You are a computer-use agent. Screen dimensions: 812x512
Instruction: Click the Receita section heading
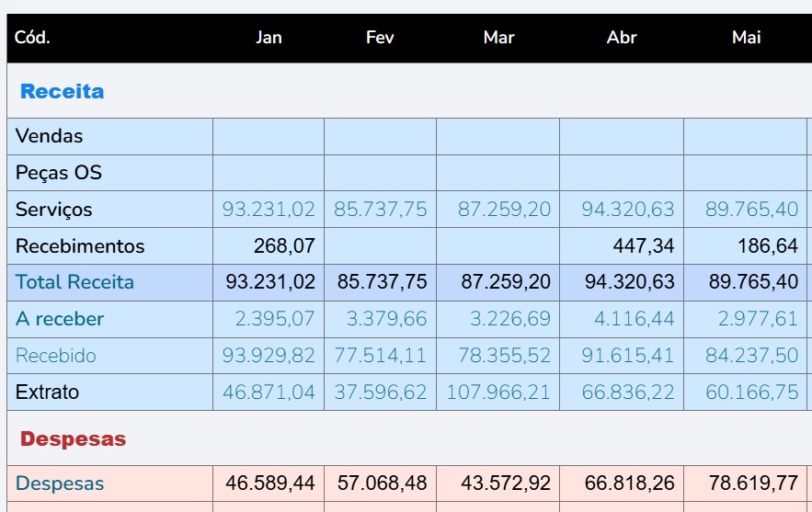[62, 91]
